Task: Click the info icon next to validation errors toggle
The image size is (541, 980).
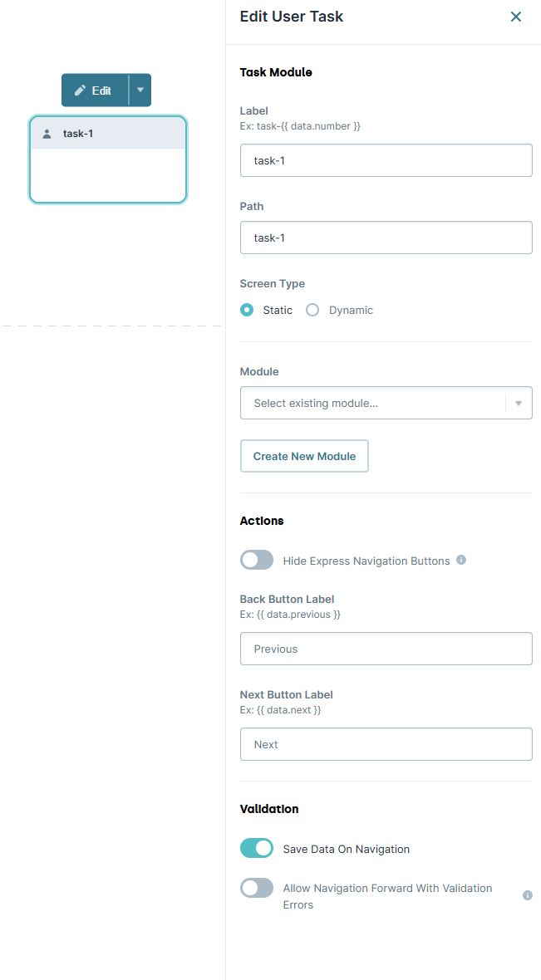Action: 528,895
